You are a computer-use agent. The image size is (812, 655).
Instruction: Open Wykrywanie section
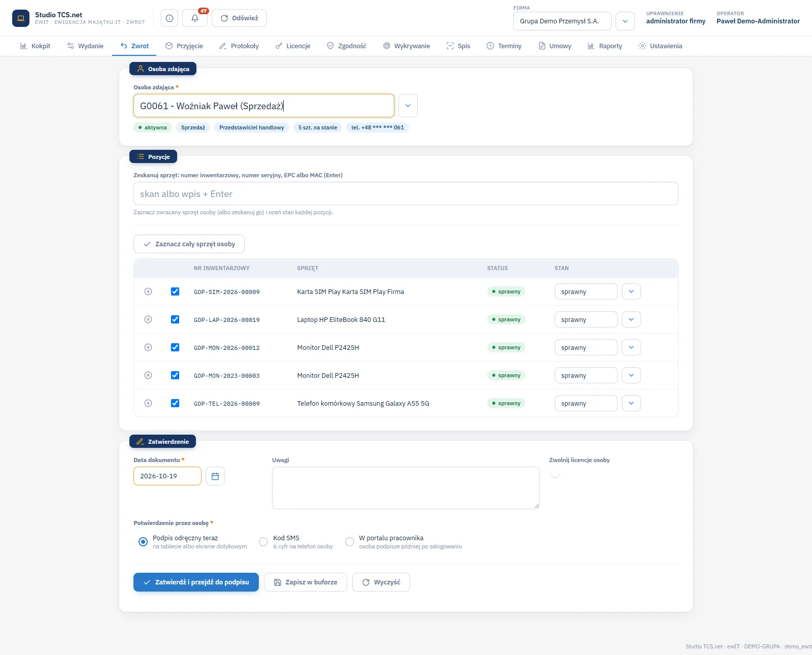coord(407,46)
